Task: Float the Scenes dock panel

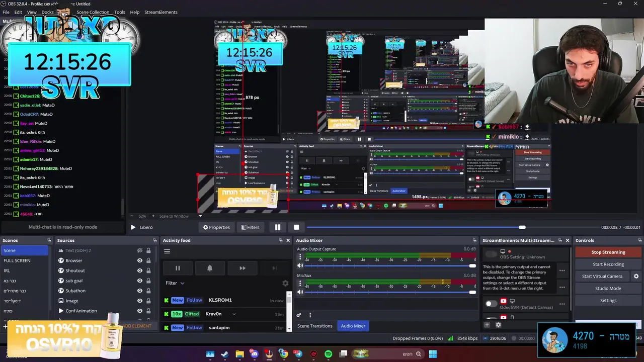Action: tap(49, 240)
